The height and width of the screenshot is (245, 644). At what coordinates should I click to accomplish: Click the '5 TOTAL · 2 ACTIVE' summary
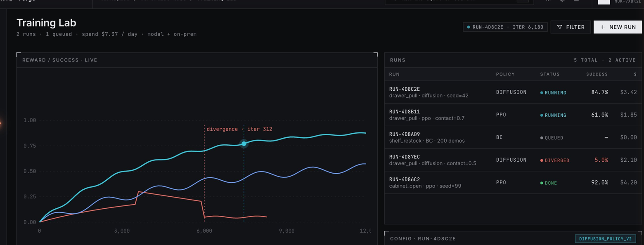pyautogui.click(x=605, y=60)
